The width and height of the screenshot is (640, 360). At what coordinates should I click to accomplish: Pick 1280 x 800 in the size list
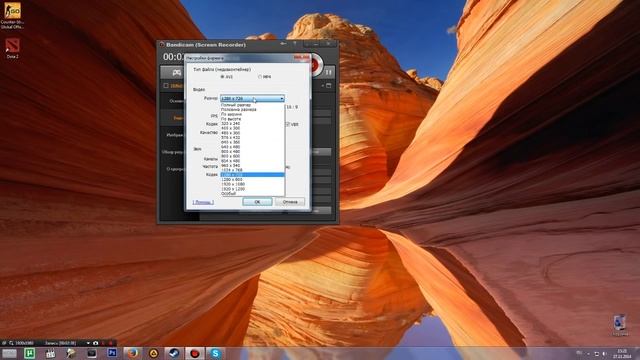point(252,180)
